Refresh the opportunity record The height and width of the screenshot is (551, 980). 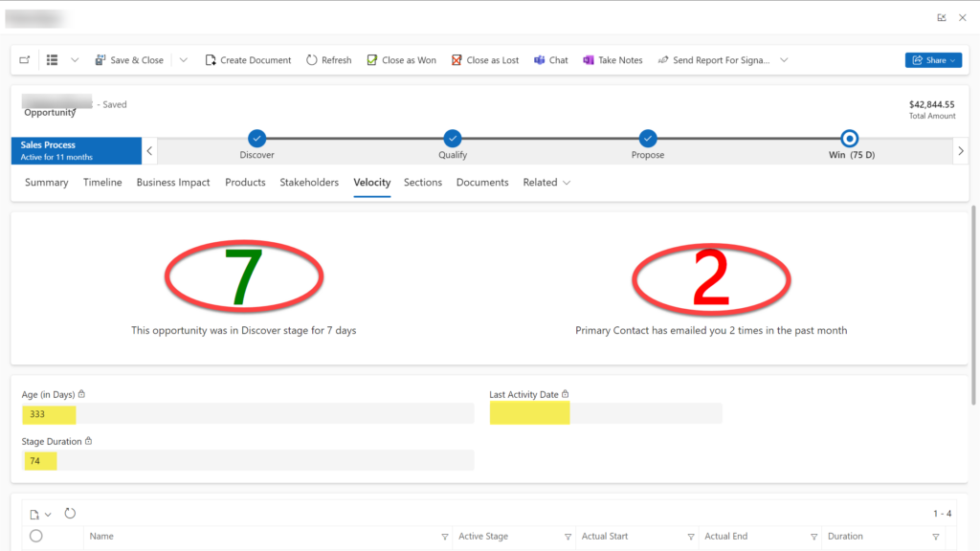tap(329, 60)
